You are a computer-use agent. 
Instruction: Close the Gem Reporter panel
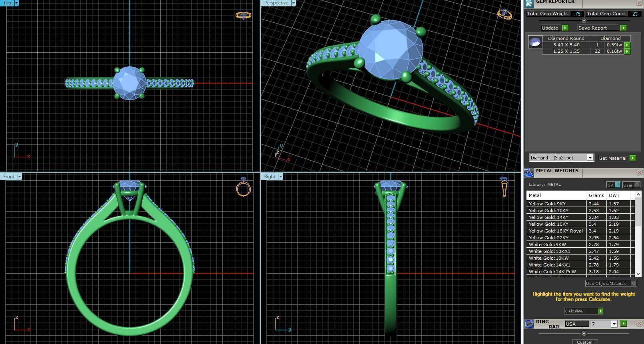639,3
